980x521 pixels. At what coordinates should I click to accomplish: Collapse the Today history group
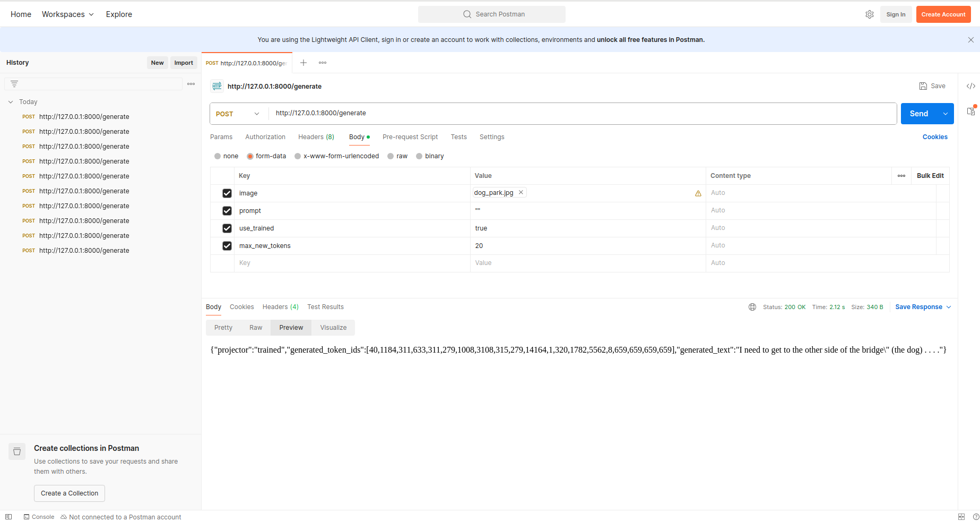tap(11, 102)
